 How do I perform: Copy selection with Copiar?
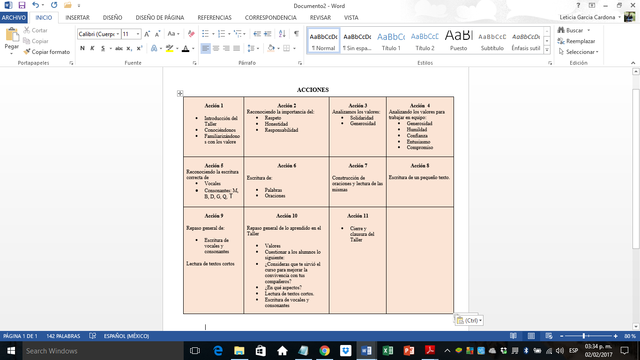[x=36, y=41]
